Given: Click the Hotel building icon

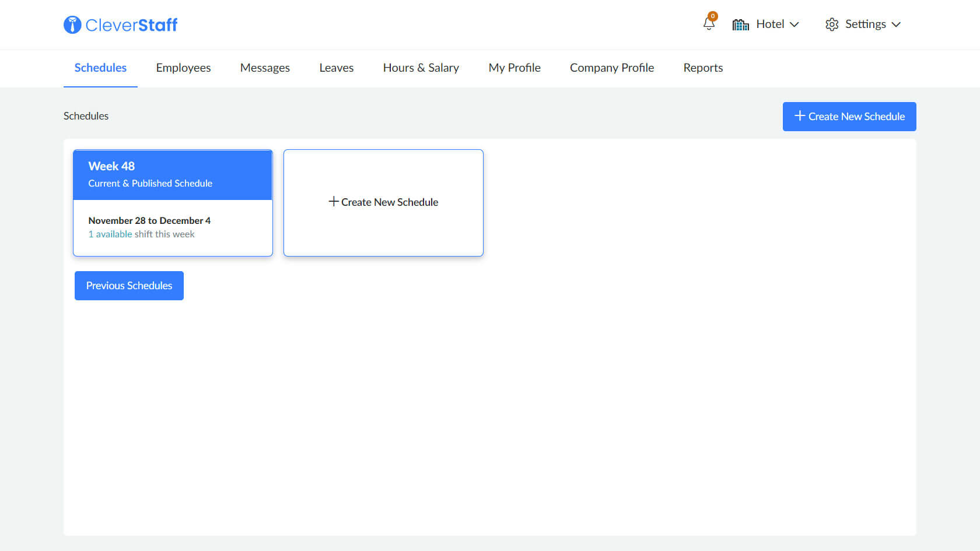Looking at the screenshot, I should pos(740,24).
